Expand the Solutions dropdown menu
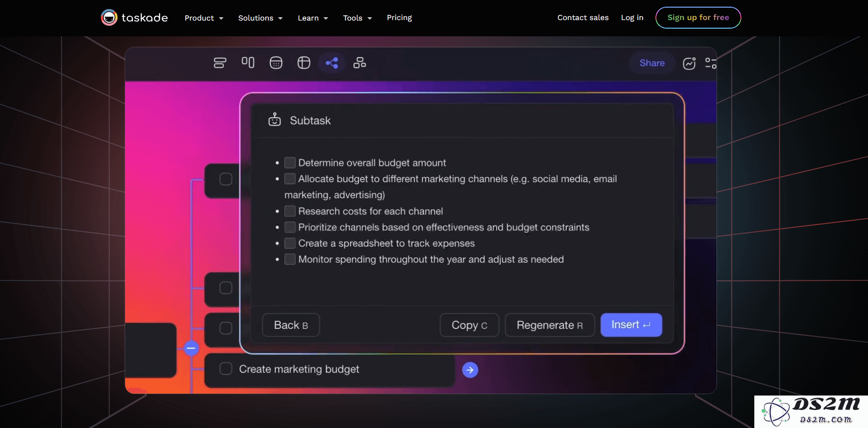868x428 pixels. tap(260, 18)
